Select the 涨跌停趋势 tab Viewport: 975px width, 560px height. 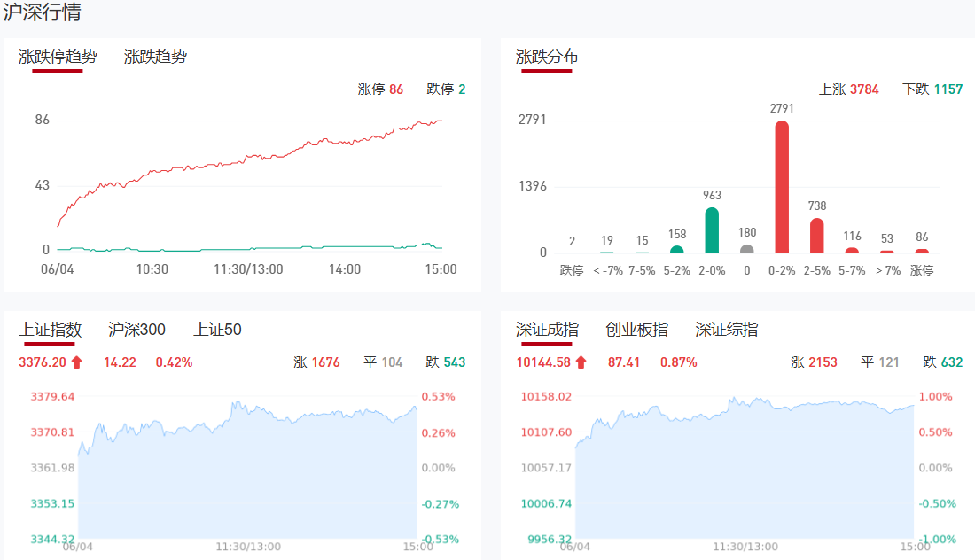coord(58,57)
